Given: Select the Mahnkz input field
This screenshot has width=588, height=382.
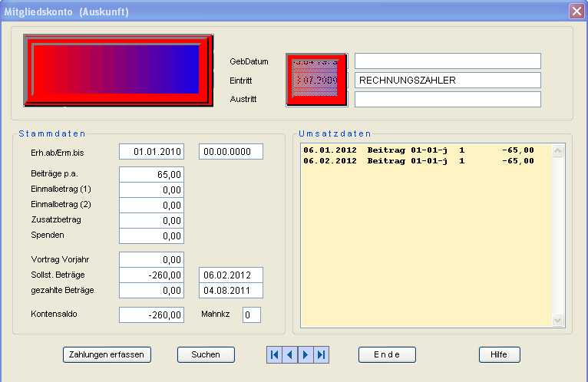Looking at the screenshot, I should point(251,314).
